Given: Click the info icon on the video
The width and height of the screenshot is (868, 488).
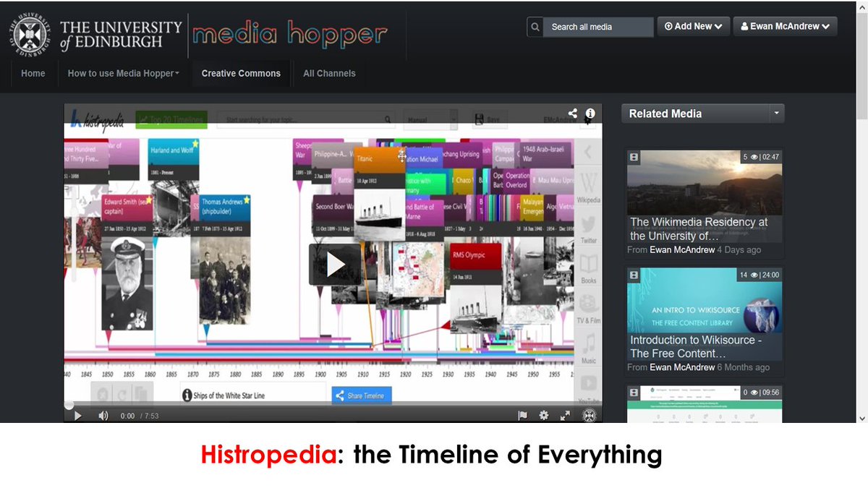Looking at the screenshot, I should 590,114.
